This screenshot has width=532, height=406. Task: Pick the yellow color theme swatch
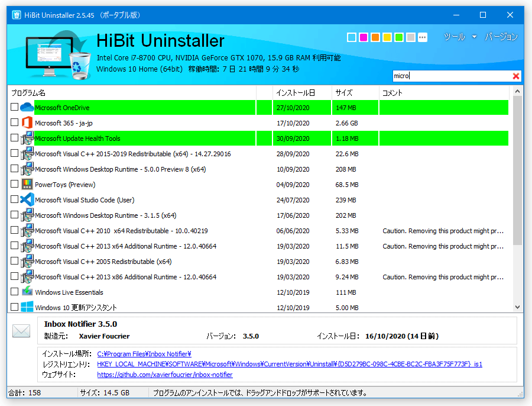click(387, 37)
